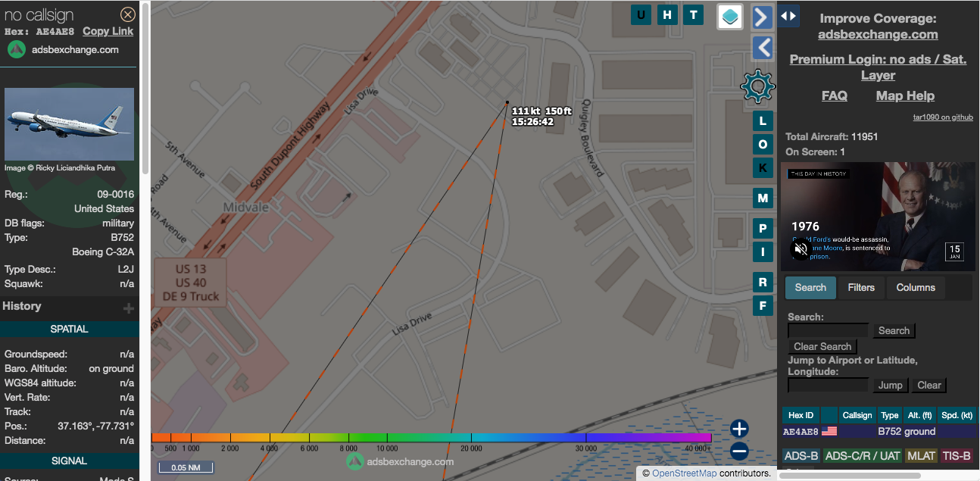
Task: Toggle the H map button
Action: coord(667,14)
